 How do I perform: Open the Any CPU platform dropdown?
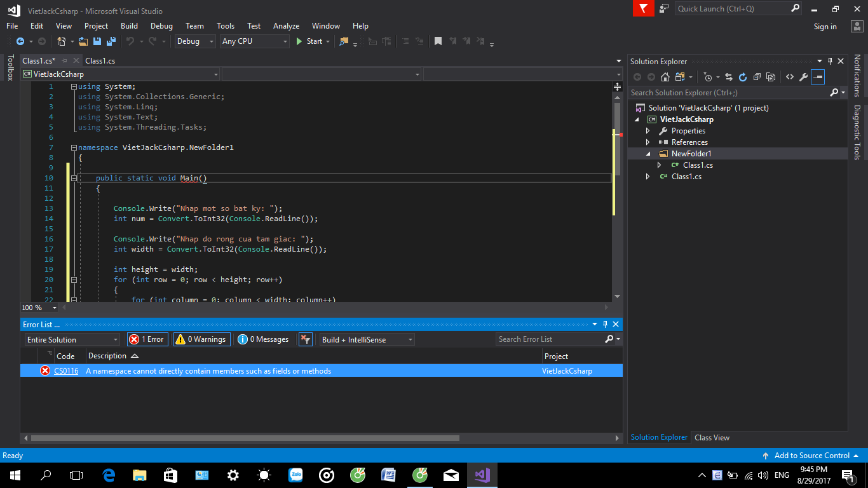254,41
